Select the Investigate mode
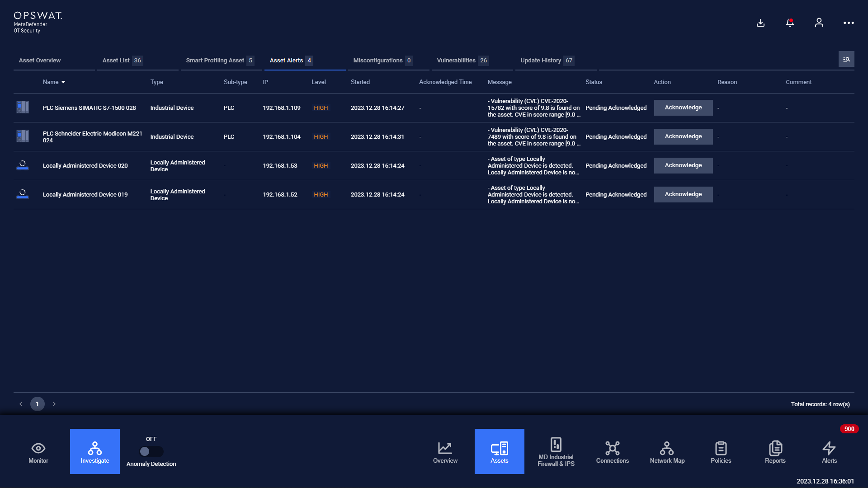 (95, 451)
